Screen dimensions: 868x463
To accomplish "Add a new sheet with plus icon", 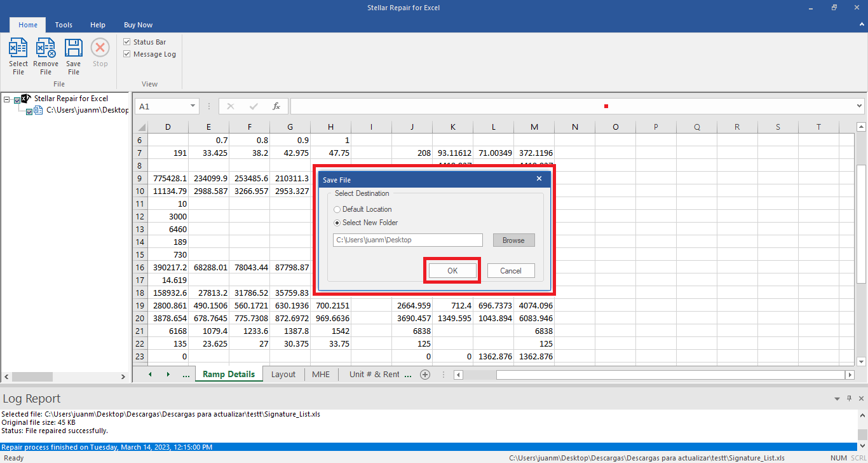I will 425,375.
